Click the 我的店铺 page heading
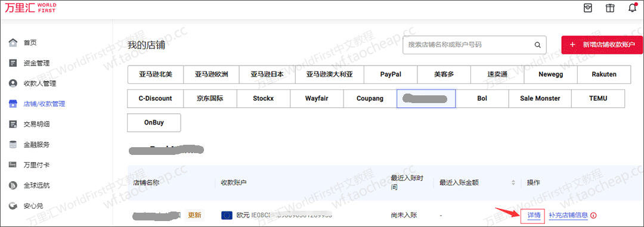The height and width of the screenshot is (227, 644). (146, 45)
